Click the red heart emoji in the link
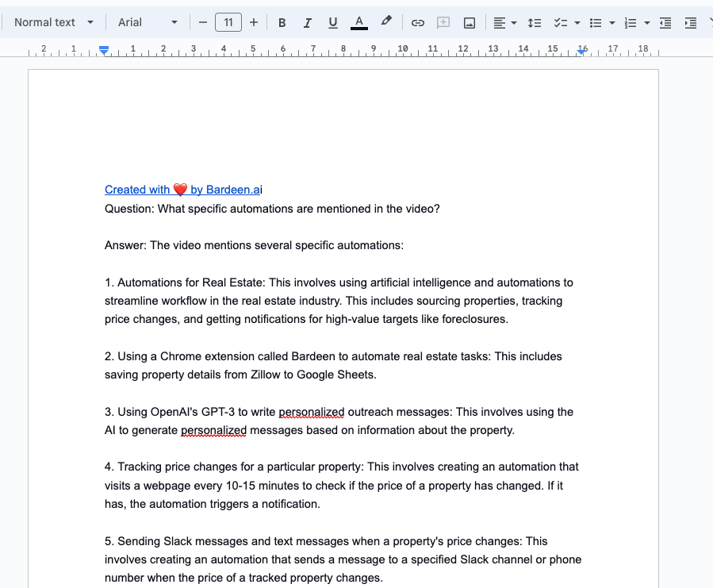The image size is (713, 588). (180, 190)
